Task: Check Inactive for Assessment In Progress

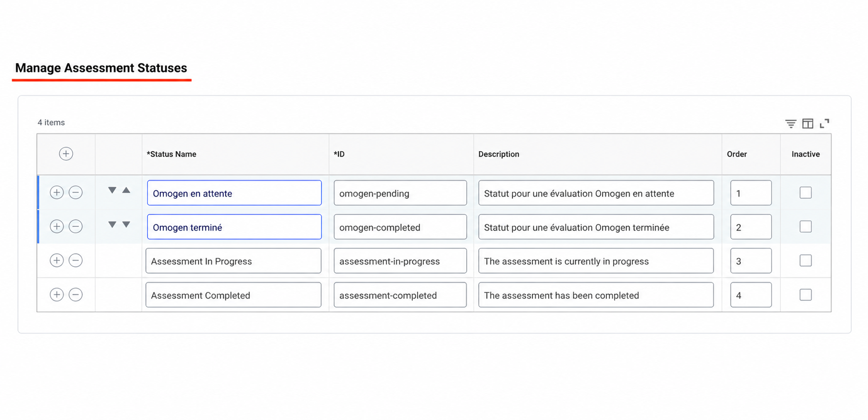Action: click(x=805, y=261)
